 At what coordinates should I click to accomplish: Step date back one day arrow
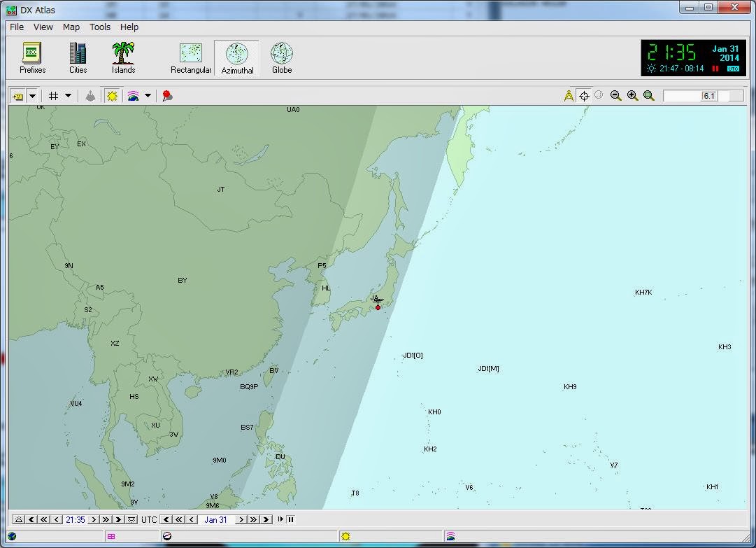click(192, 519)
